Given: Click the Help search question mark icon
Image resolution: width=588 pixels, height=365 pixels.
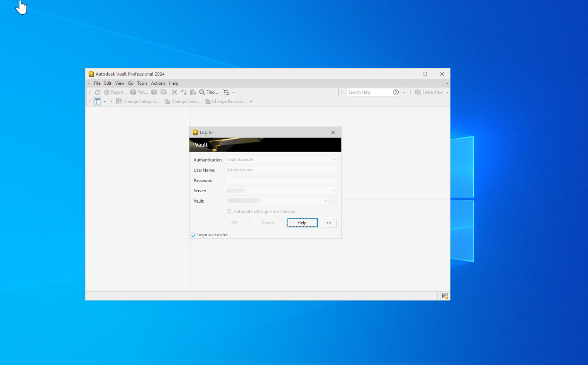Looking at the screenshot, I should [396, 92].
